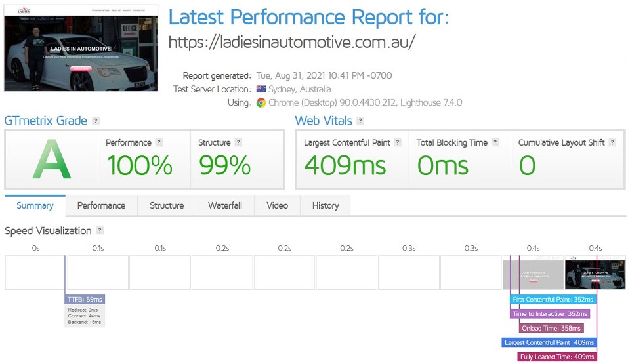Viewport: 630px width, 364px height.
Task: Click the Largest Contentful Paint help icon
Action: click(398, 142)
